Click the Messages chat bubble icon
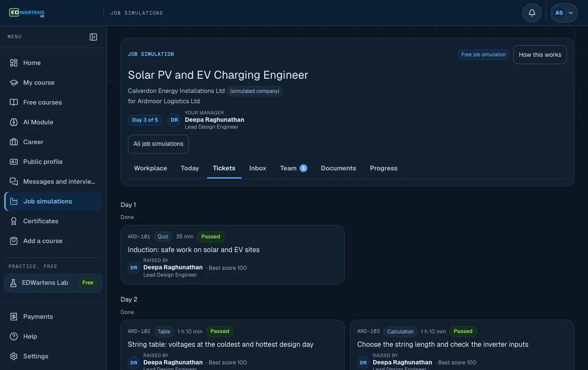The width and height of the screenshot is (588, 370). point(14,182)
